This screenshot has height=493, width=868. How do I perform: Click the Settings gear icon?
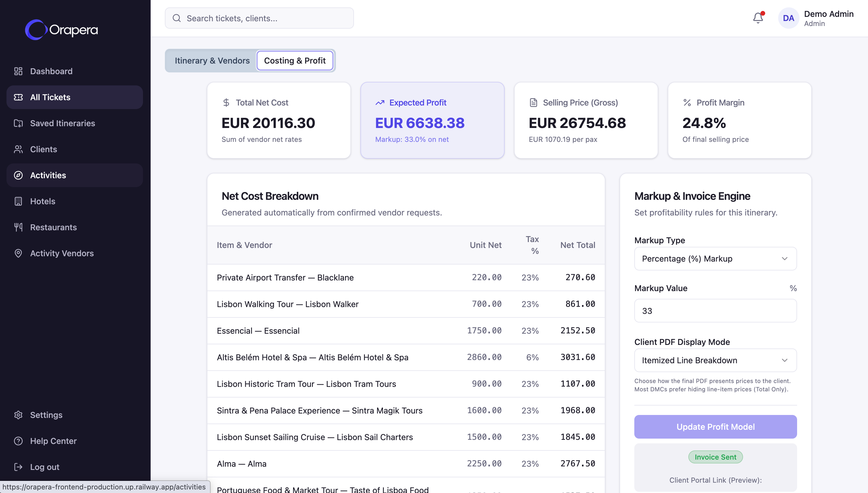click(18, 415)
